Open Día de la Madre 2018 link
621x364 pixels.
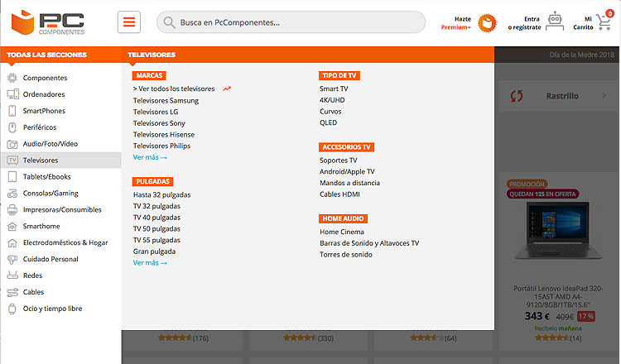click(x=581, y=55)
